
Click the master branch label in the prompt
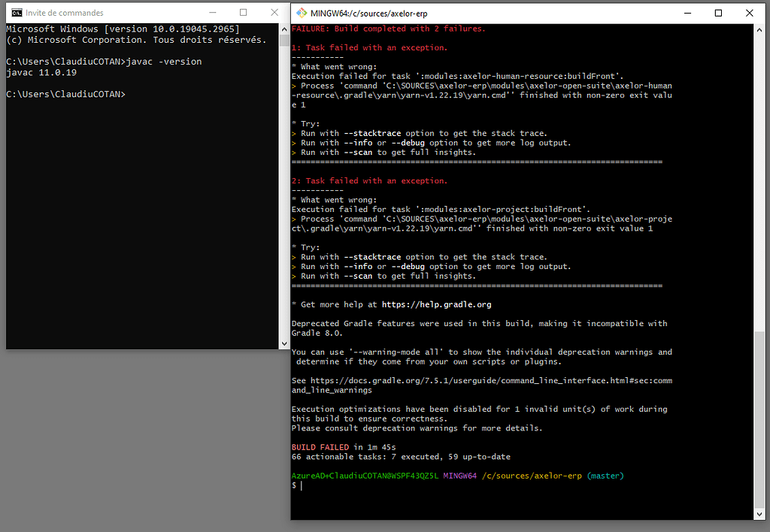pos(605,475)
